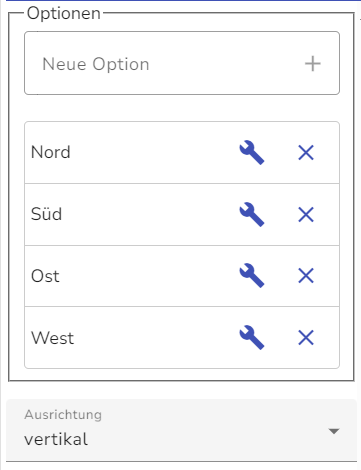
Task: Delete the West option with X
Action: pyautogui.click(x=306, y=338)
